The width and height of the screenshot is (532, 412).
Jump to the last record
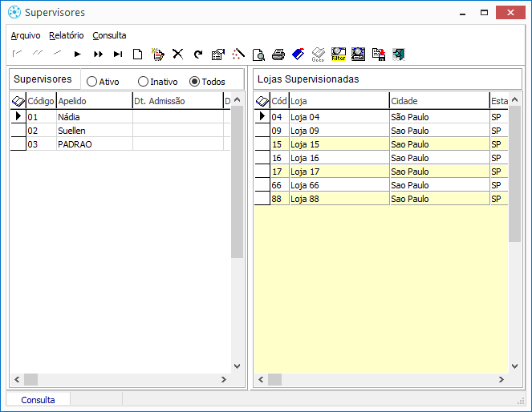click(x=117, y=55)
